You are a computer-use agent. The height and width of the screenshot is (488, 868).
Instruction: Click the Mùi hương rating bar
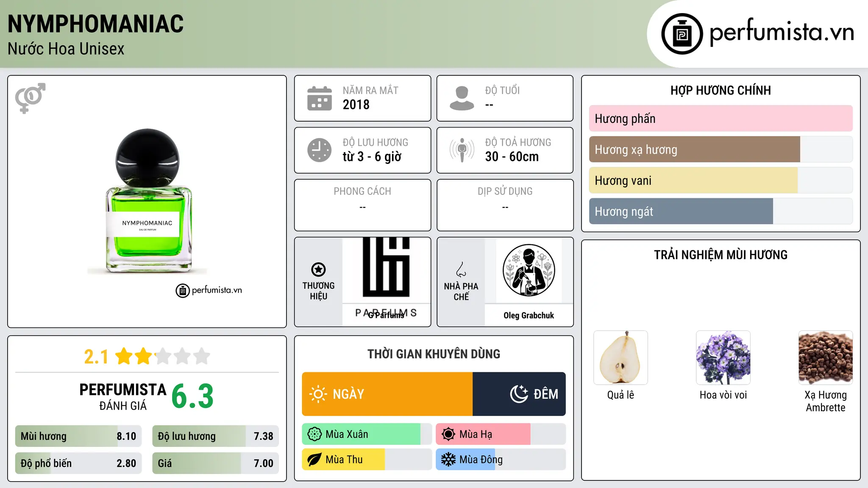[78, 436]
